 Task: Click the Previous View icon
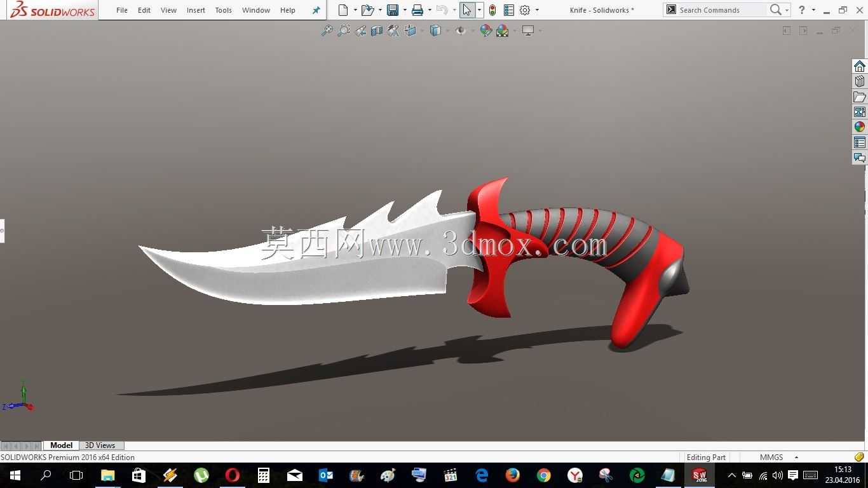360,30
